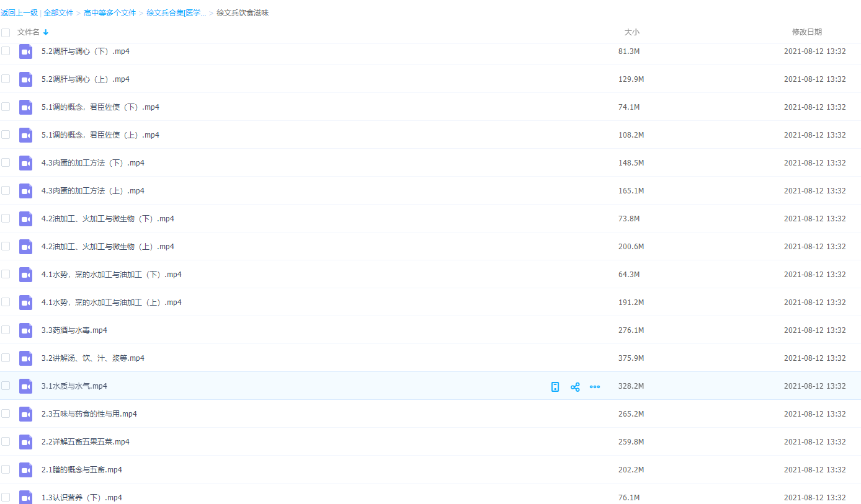Open more options (three dots) for 3.1水质与水气.mp4
The image size is (861, 504).
tap(595, 387)
